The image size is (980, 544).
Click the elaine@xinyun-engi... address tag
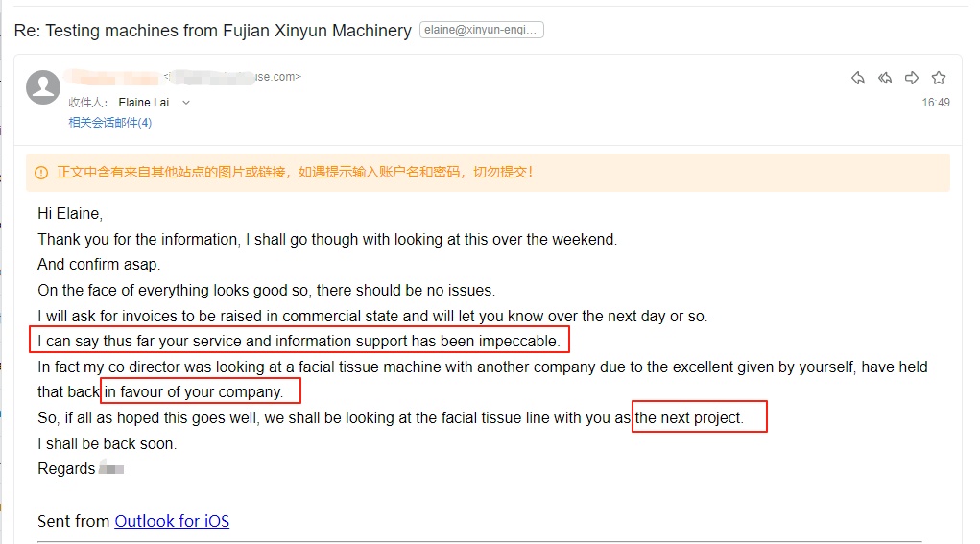[x=482, y=31]
